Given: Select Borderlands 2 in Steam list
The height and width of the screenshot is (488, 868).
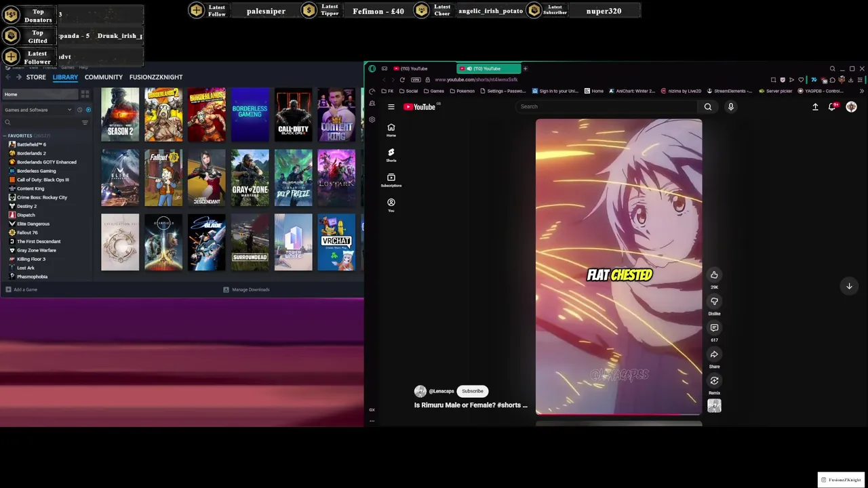Looking at the screenshot, I should click(x=31, y=153).
